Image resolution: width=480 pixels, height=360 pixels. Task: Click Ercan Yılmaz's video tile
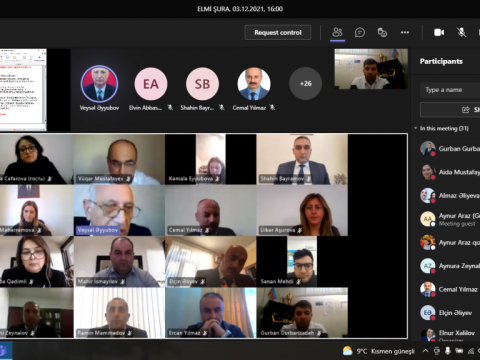(211, 313)
